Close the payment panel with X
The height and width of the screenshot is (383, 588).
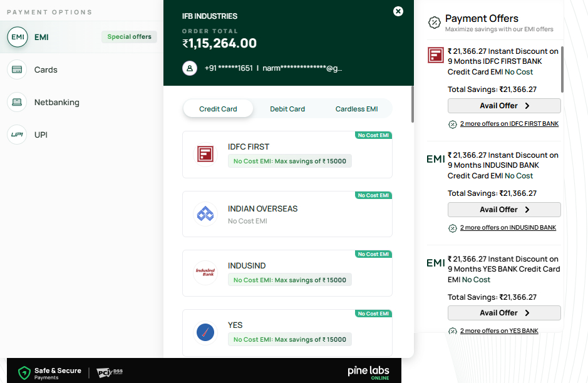pyautogui.click(x=398, y=11)
